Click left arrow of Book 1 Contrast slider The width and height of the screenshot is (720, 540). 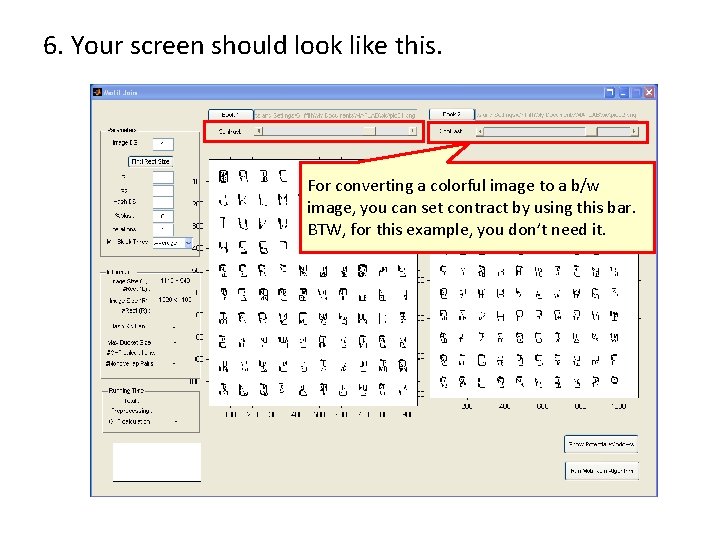click(x=259, y=131)
